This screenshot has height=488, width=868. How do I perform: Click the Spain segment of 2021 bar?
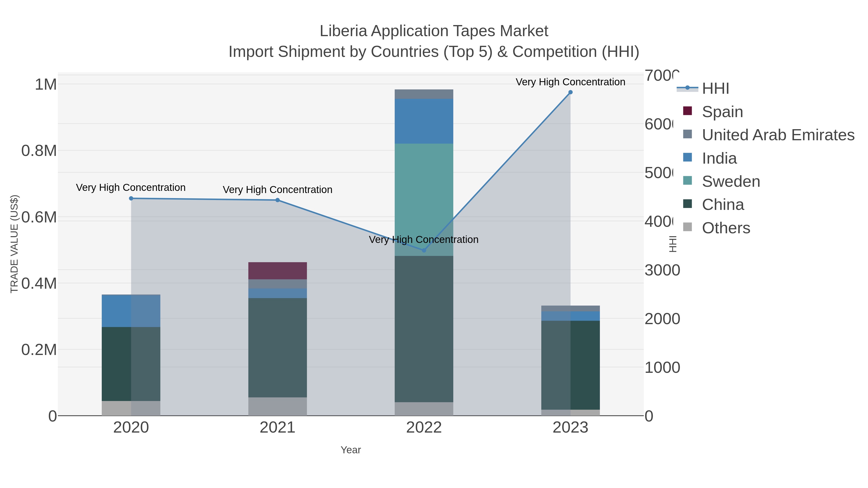pos(278,271)
